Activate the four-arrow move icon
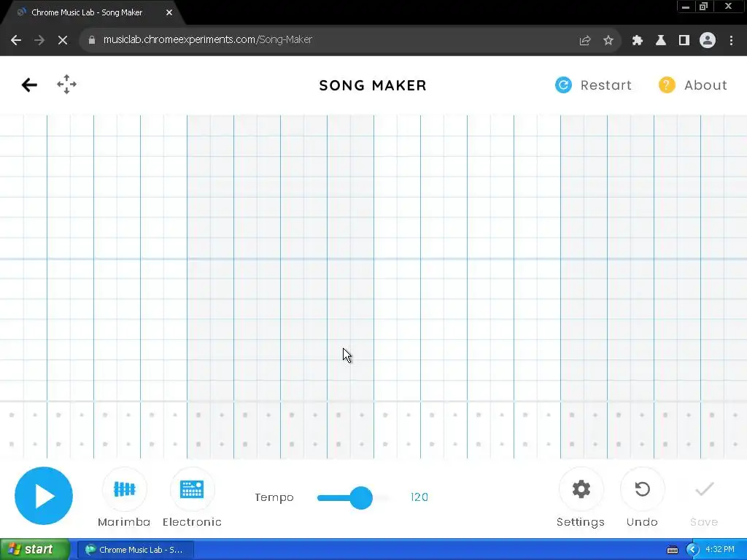Viewport: 747px width, 560px height. 66,85
